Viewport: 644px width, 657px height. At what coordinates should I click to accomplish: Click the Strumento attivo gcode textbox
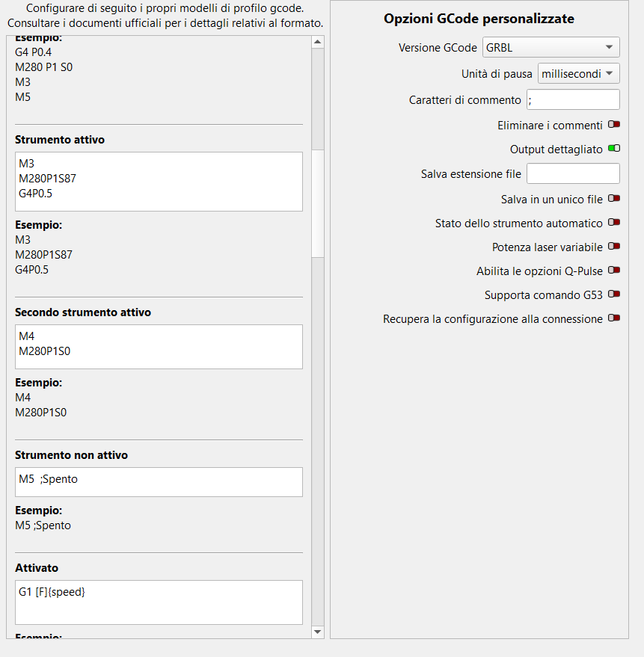coord(159,182)
